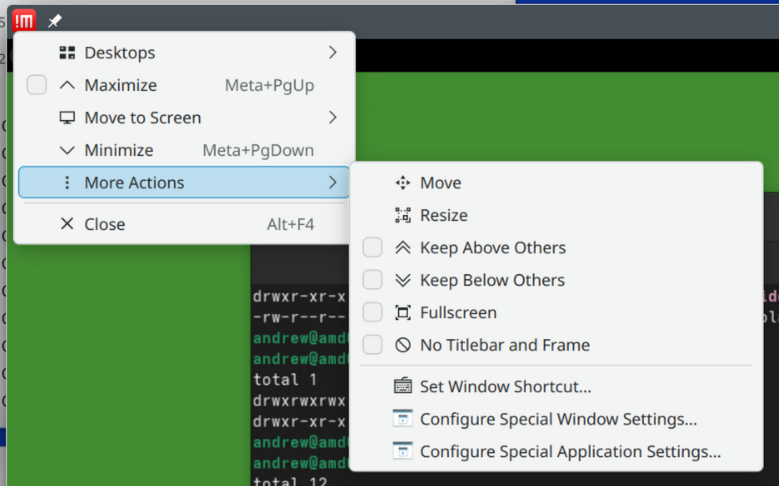
Task: Open the Move to Screen submenu arrow
Action: (332, 118)
